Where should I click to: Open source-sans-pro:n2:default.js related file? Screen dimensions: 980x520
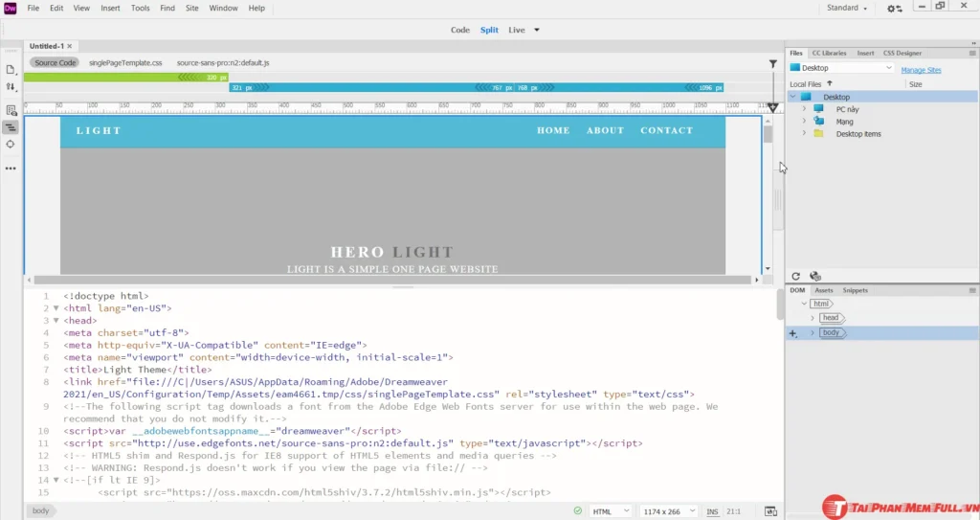coord(222,62)
